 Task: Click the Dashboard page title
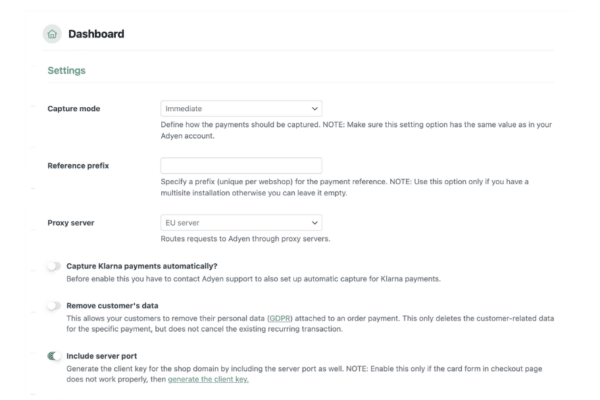point(97,35)
